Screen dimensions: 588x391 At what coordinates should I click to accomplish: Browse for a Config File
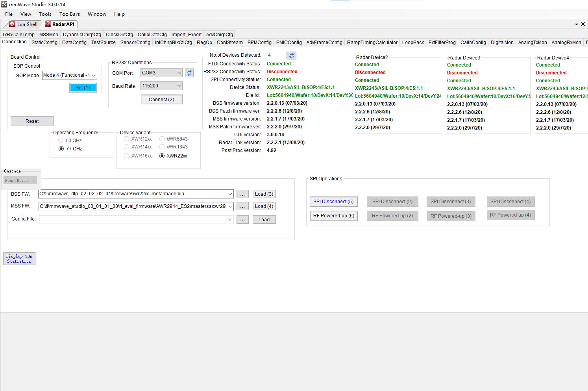(x=242, y=220)
